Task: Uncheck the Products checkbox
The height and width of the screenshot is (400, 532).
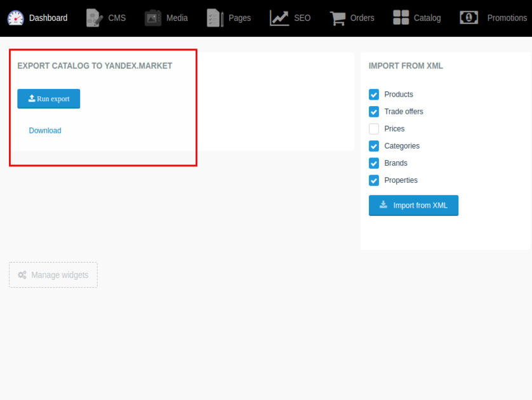Action: tap(374, 95)
